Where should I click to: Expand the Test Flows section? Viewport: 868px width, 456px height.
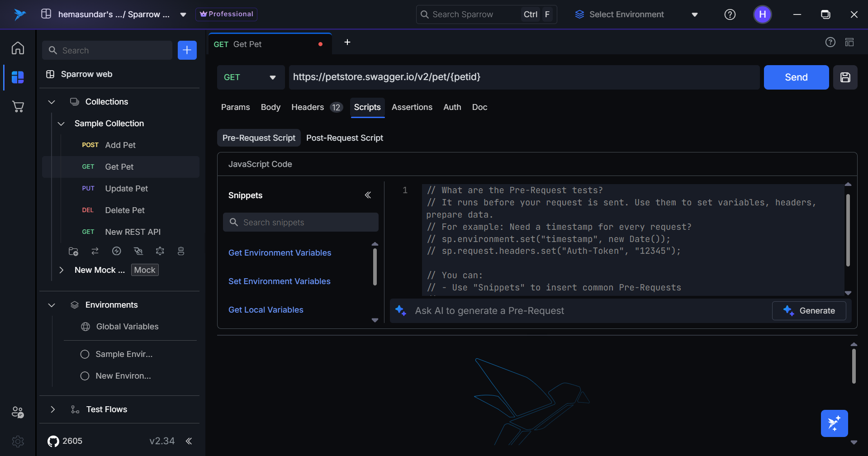click(x=53, y=409)
